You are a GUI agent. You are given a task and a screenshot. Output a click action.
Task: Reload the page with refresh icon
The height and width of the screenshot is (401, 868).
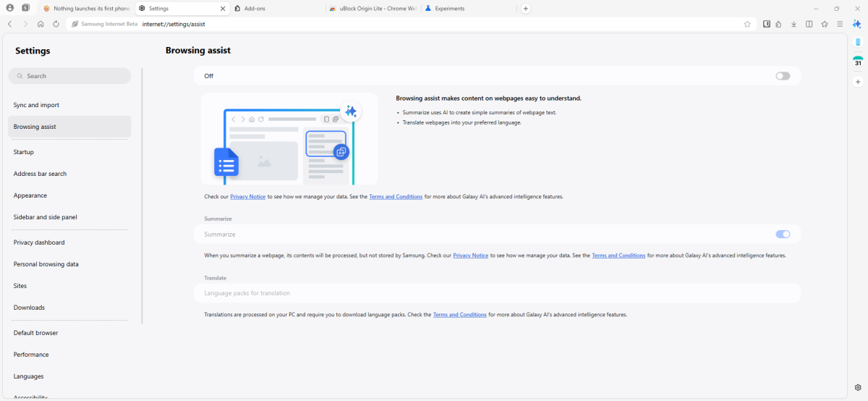[56, 24]
